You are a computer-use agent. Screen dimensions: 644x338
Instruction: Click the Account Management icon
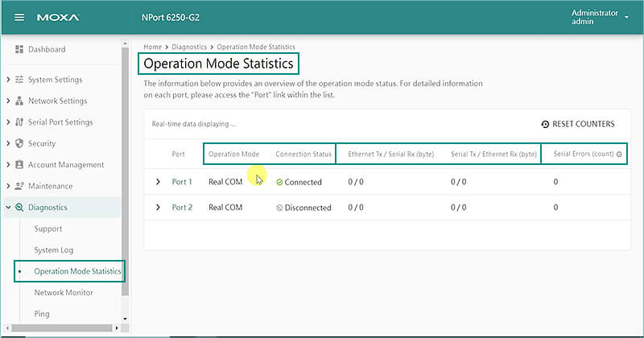(19, 165)
